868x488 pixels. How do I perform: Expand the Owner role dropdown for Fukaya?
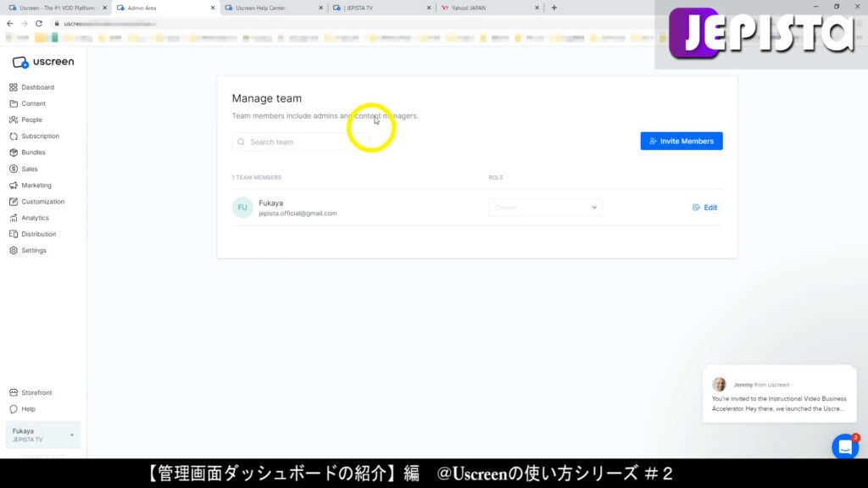coord(545,208)
